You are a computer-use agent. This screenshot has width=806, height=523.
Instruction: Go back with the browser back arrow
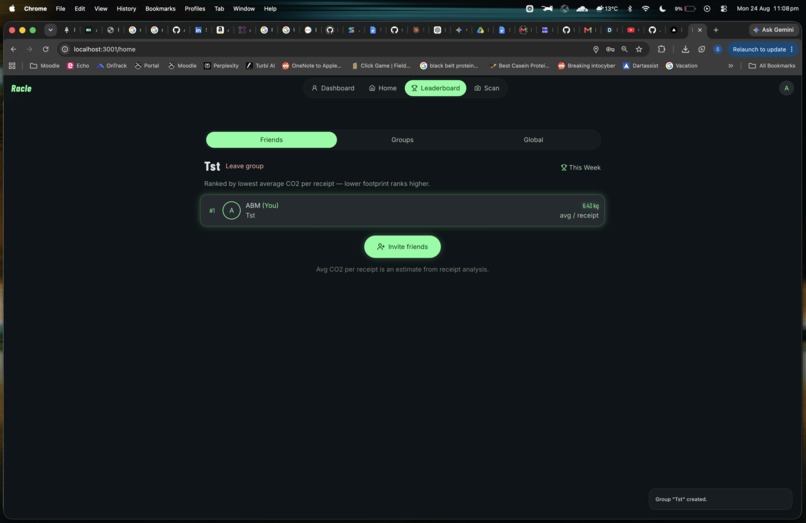pyautogui.click(x=13, y=49)
